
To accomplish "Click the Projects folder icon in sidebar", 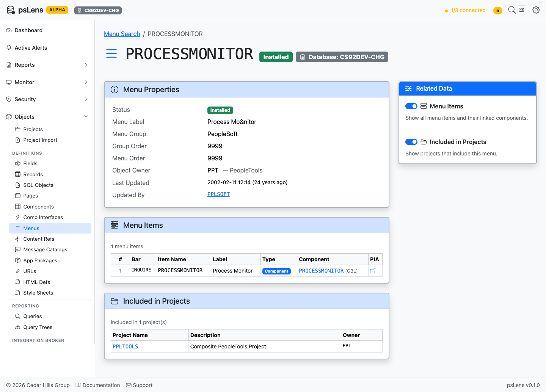I will (x=18, y=129).
